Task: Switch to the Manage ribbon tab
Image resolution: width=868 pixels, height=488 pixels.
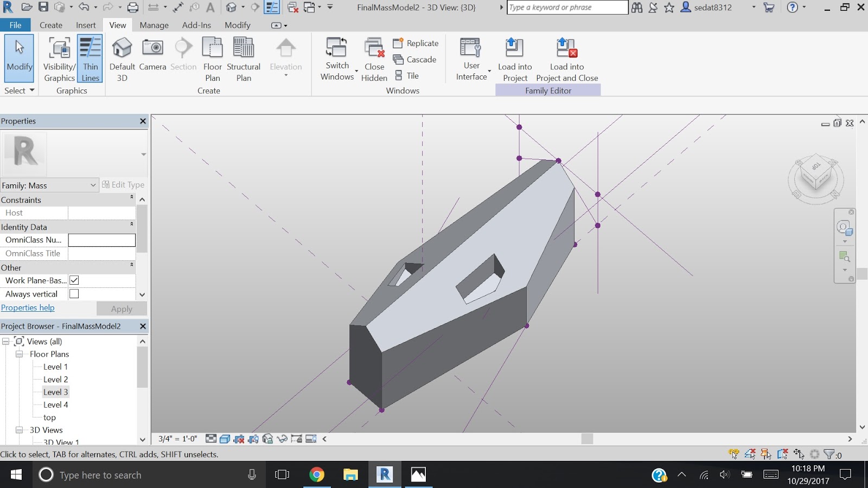Action: point(154,25)
